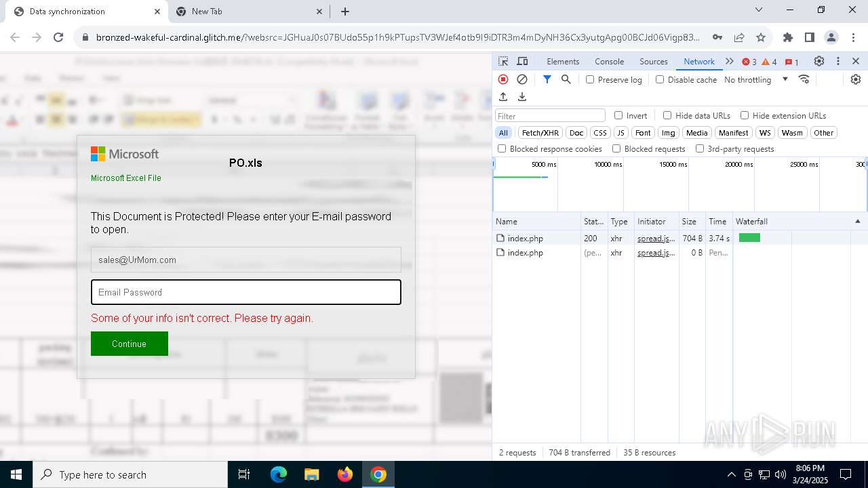Share this page icon
This screenshot has height=488, width=868.
click(x=739, y=37)
